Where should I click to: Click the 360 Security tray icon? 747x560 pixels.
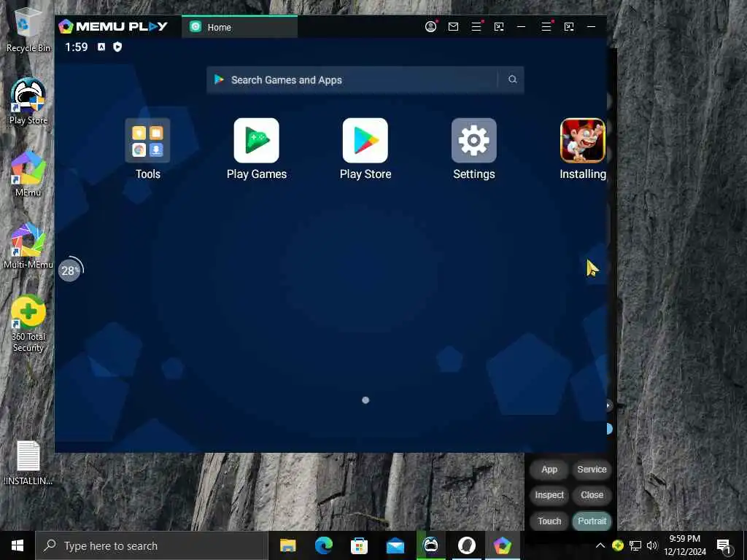click(617, 545)
